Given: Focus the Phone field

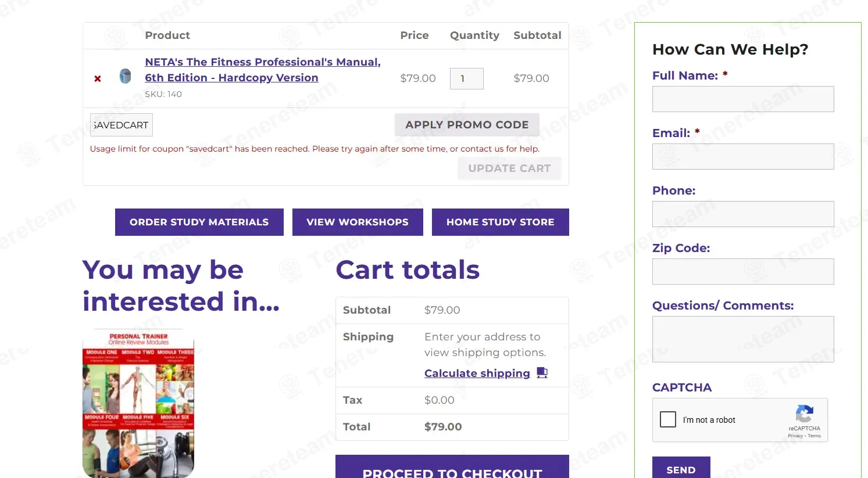Looking at the screenshot, I should 743,214.
